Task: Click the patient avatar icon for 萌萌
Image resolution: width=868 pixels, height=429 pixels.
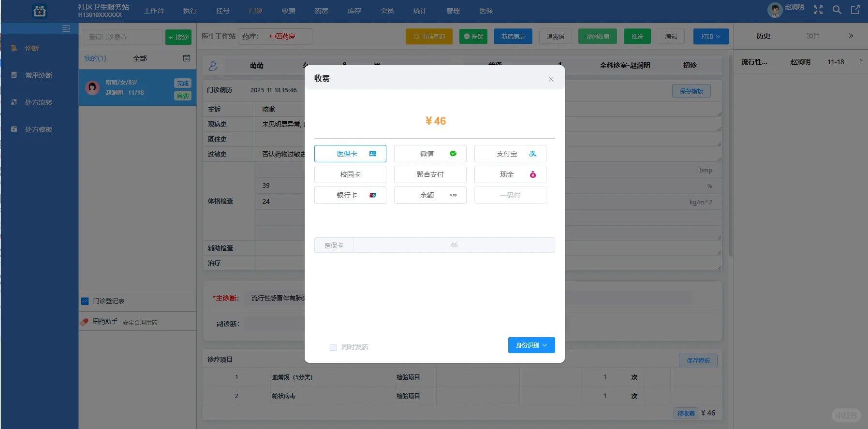Action: point(92,87)
